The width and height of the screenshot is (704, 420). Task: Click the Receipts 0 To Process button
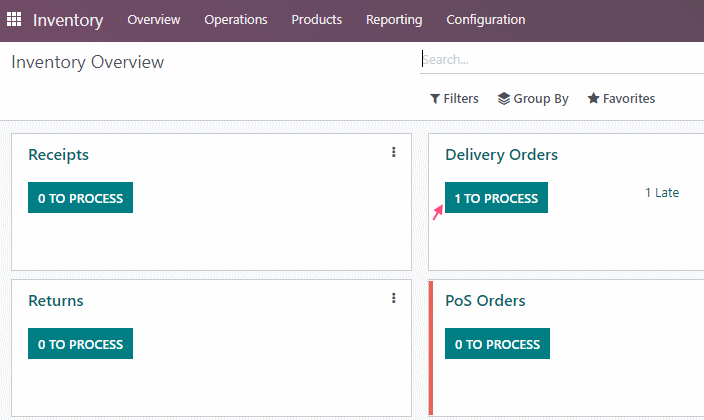(80, 198)
